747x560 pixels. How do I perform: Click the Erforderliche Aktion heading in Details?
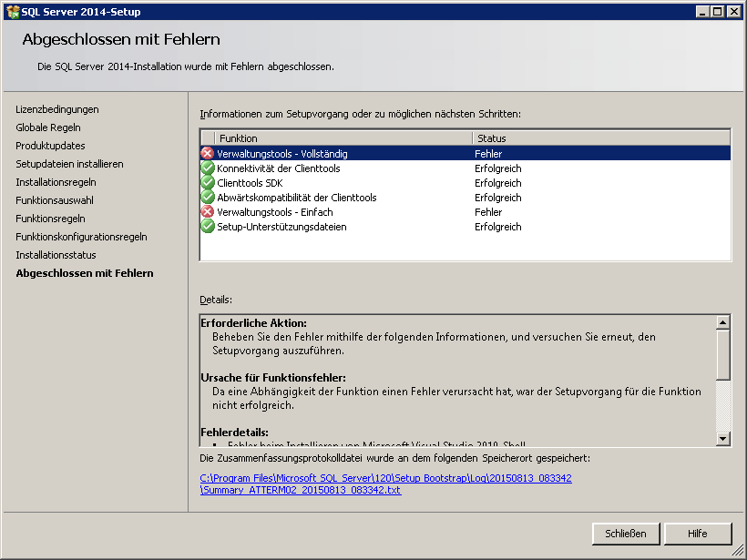pyautogui.click(x=254, y=323)
